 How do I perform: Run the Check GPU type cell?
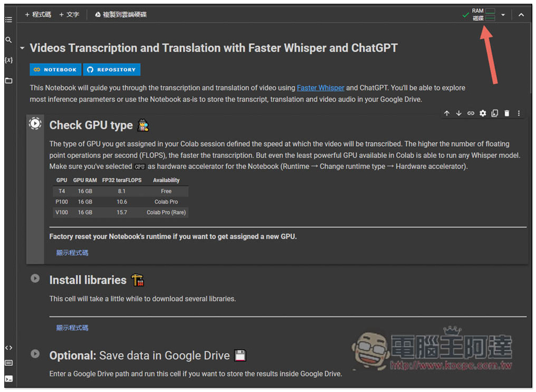pos(35,124)
